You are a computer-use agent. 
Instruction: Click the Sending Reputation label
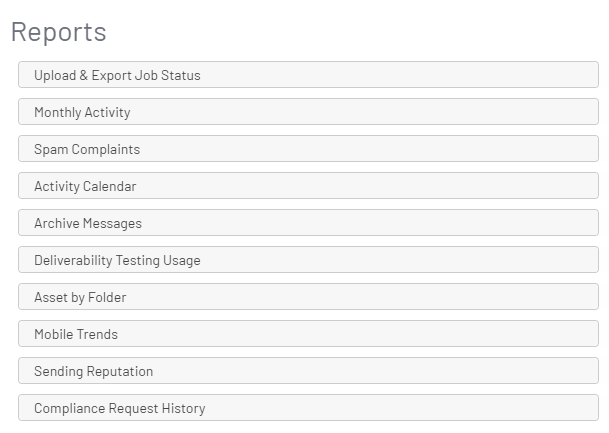pyautogui.click(x=94, y=371)
